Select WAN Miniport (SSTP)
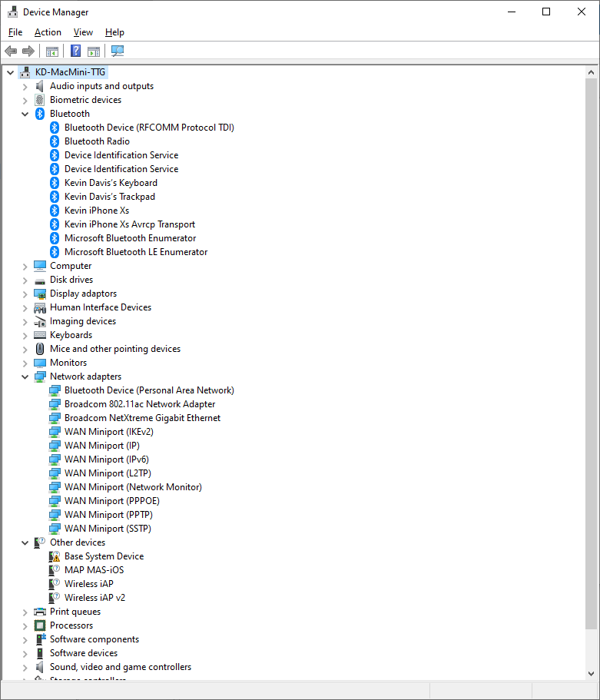 point(108,529)
